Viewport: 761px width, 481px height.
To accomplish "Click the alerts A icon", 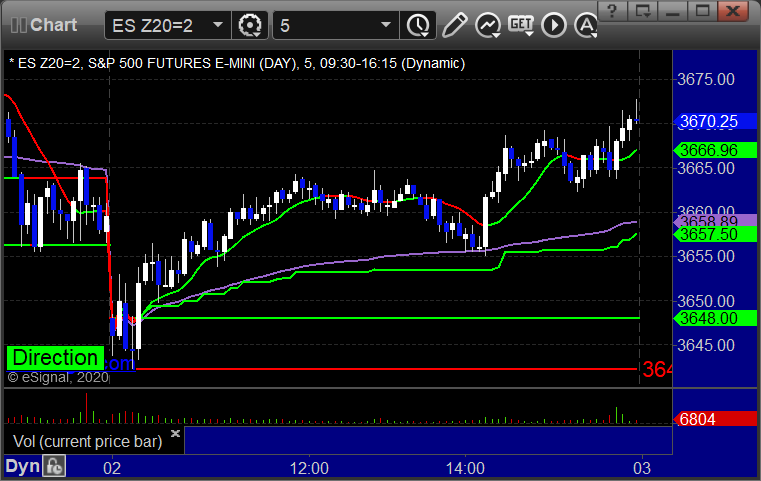I will (586, 25).
